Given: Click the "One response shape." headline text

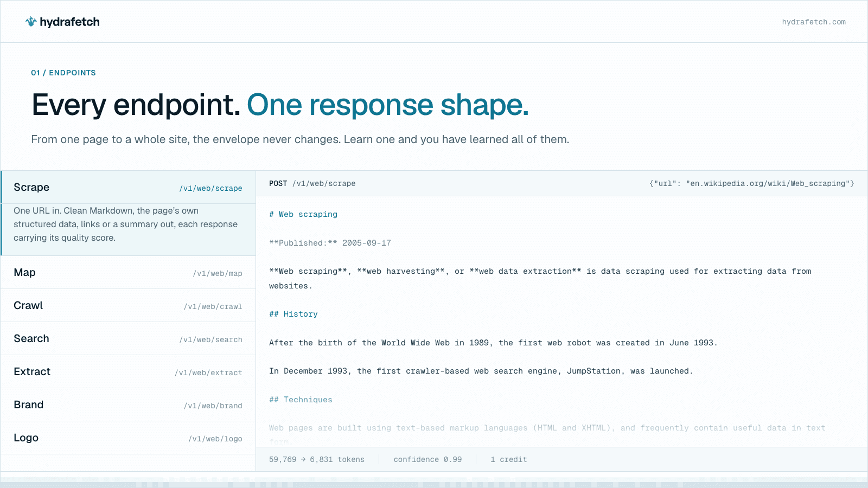Looking at the screenshot, I should [x=388, y=105].
